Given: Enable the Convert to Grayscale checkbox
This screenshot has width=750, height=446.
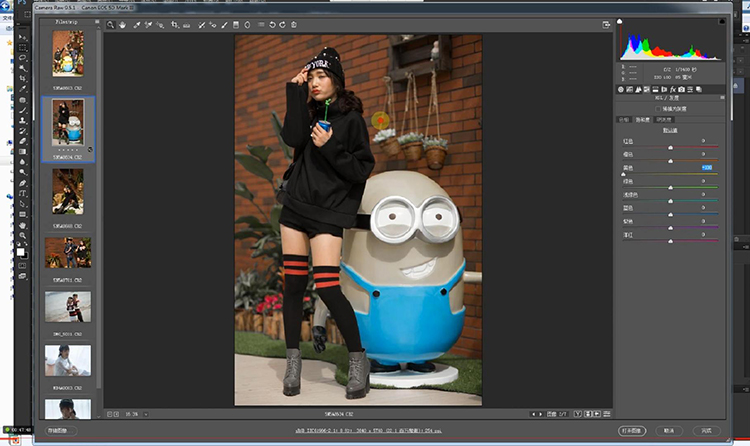Looking at the screenshot, I should point(658,109).
